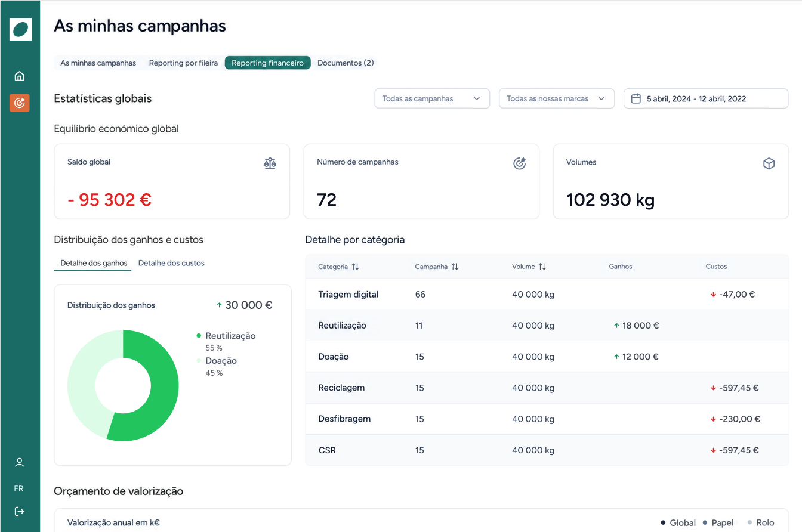802x532 pixels.
Task: Toggle Reutilização legend entry in donut chart
Action: pos(226,336)
